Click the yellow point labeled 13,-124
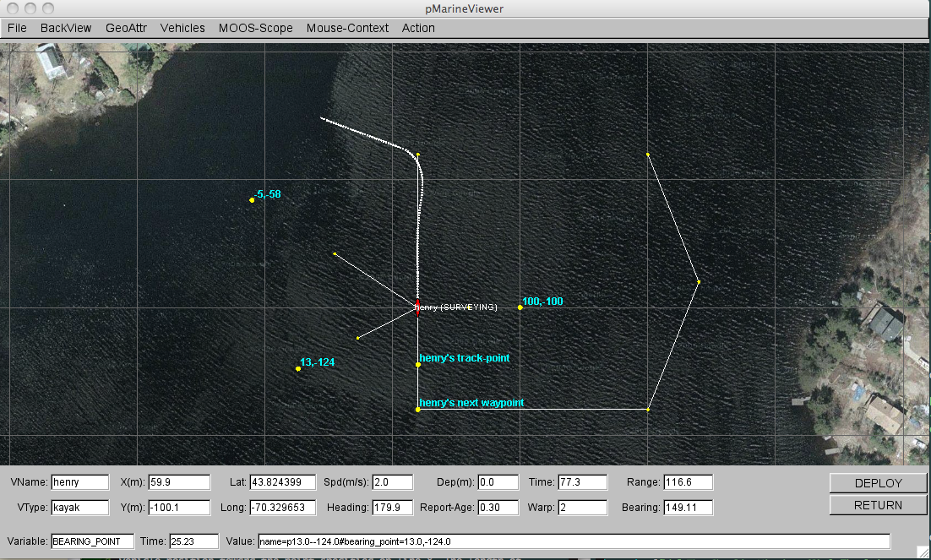 298,368
